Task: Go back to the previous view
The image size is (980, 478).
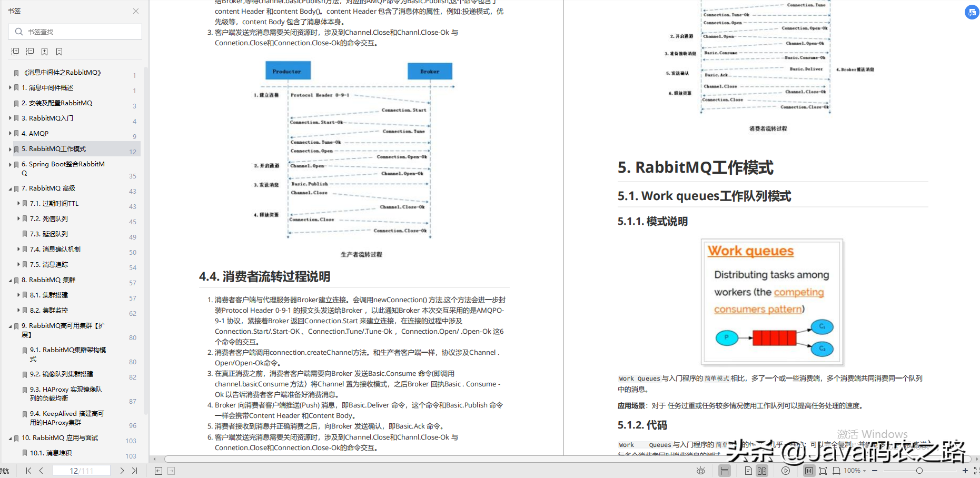Action: point(159,471)
